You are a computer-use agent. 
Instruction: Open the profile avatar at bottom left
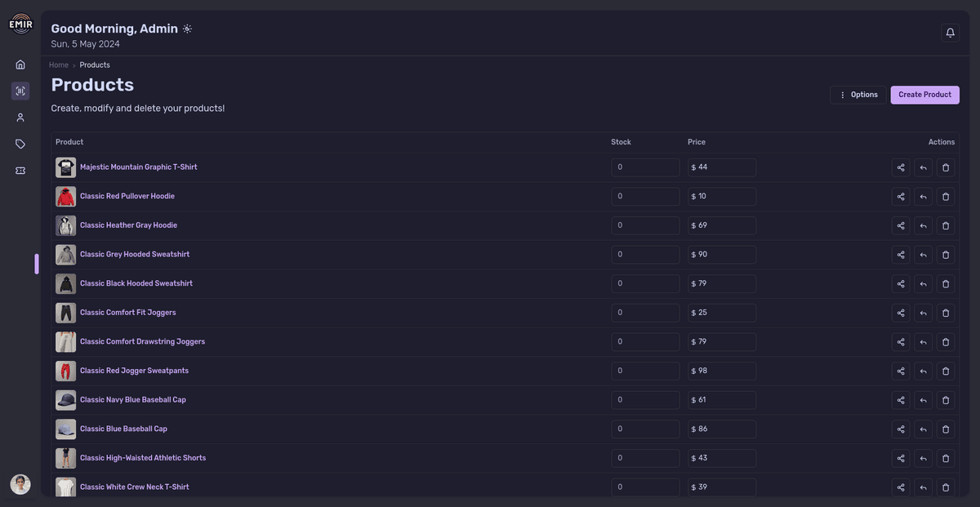(x=20, y=483)
